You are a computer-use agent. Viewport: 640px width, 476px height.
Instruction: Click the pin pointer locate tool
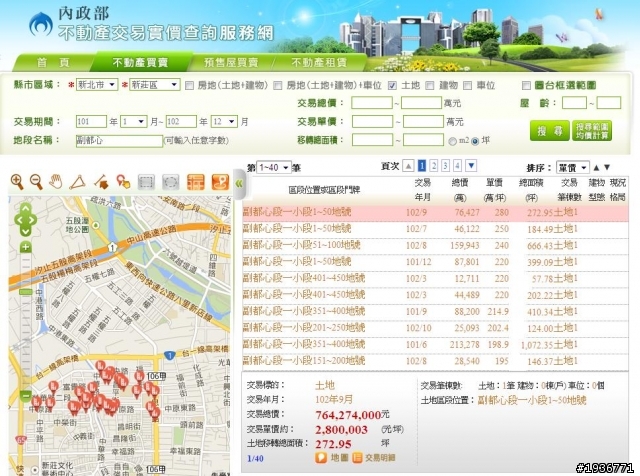tap(123, 182)
